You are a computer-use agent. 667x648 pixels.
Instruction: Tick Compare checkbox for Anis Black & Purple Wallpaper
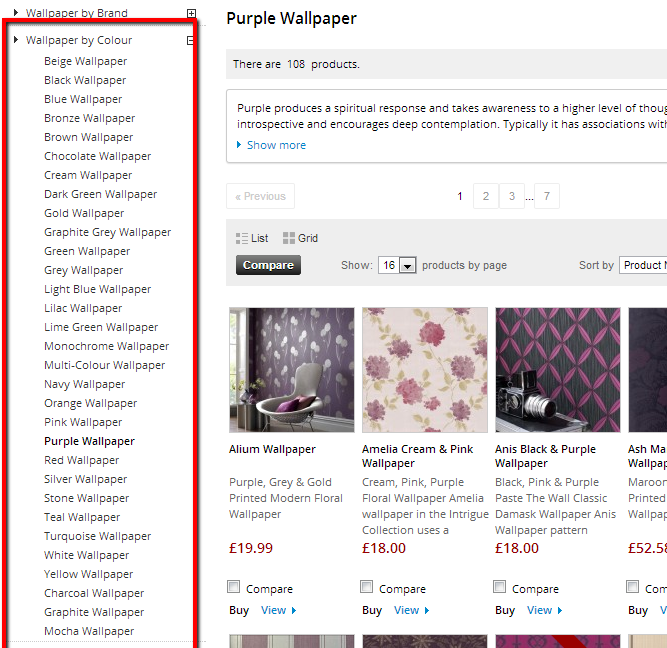pos(500,587)
